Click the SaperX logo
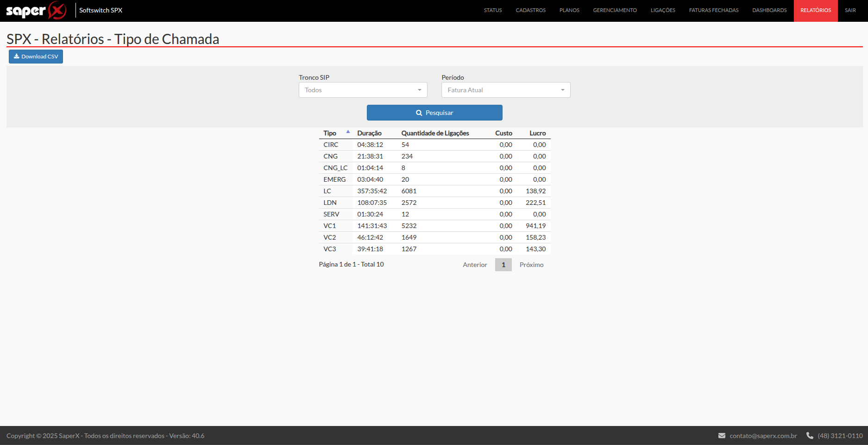The width and height of the screenshot is (868, 445). [x=36, y=10]
